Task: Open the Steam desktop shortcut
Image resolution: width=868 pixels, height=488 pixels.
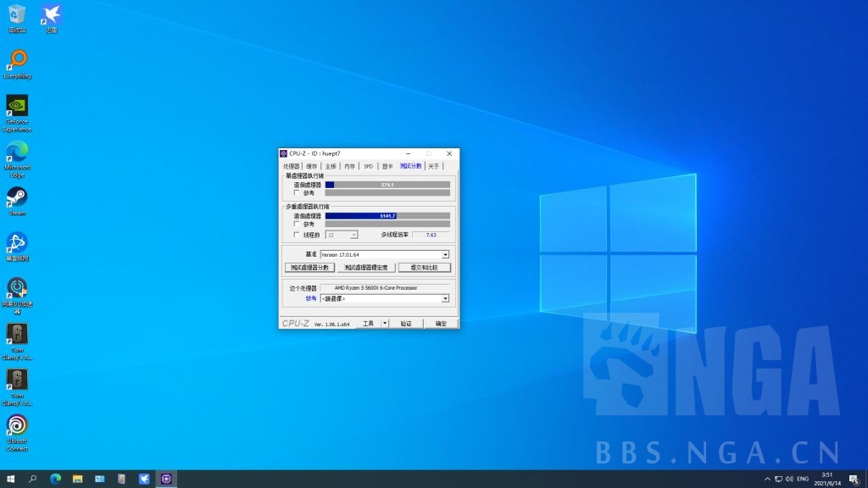Action: click(17, 197)
